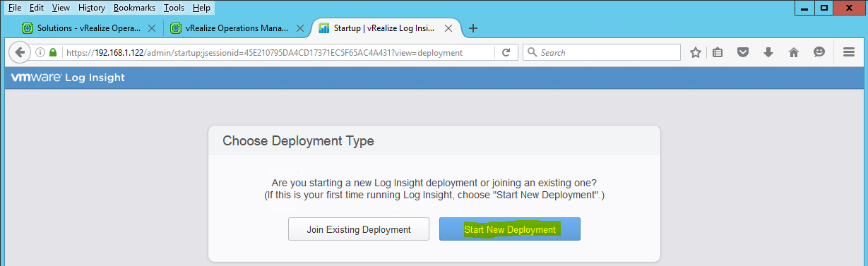Open the Help menu
Viewport: 868px width, 266px height.
(x=201, y=8)
